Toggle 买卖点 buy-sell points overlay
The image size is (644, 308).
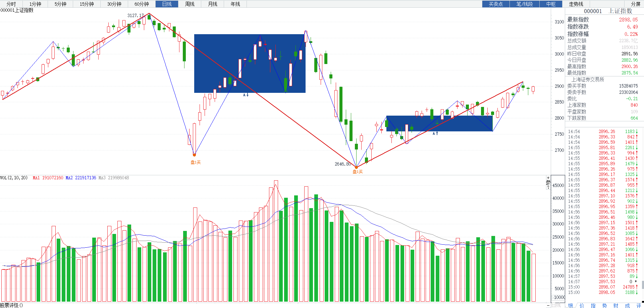click(496, 4)
